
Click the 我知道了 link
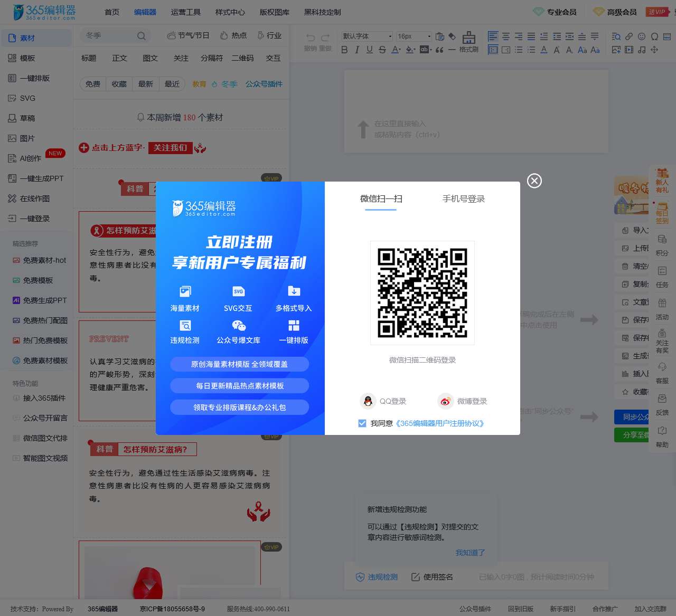click(470, 553)
